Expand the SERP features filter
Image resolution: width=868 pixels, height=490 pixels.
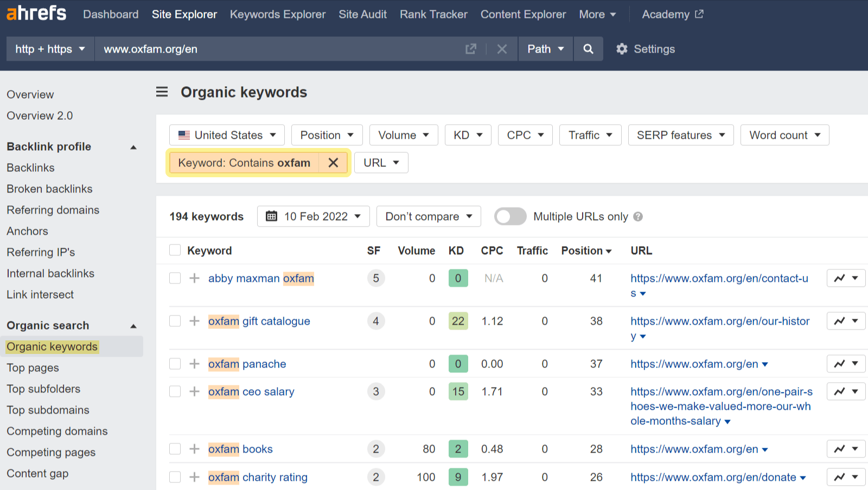(x=680, y=135)
